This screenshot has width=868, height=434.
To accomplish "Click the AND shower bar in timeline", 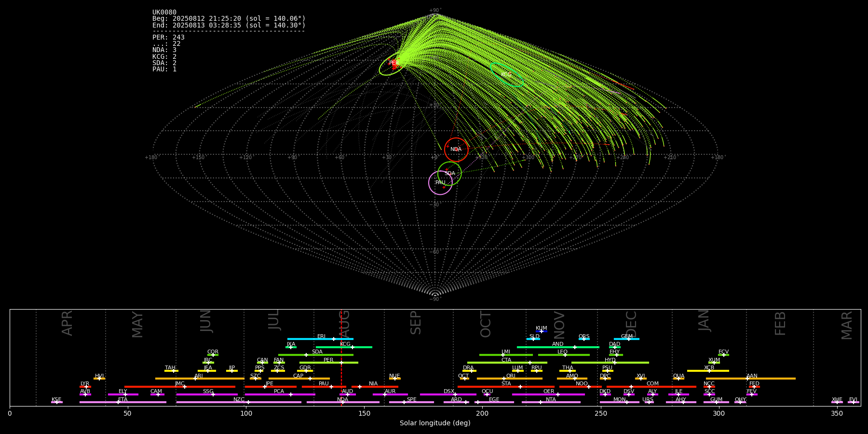I will [x=558, y=347].
